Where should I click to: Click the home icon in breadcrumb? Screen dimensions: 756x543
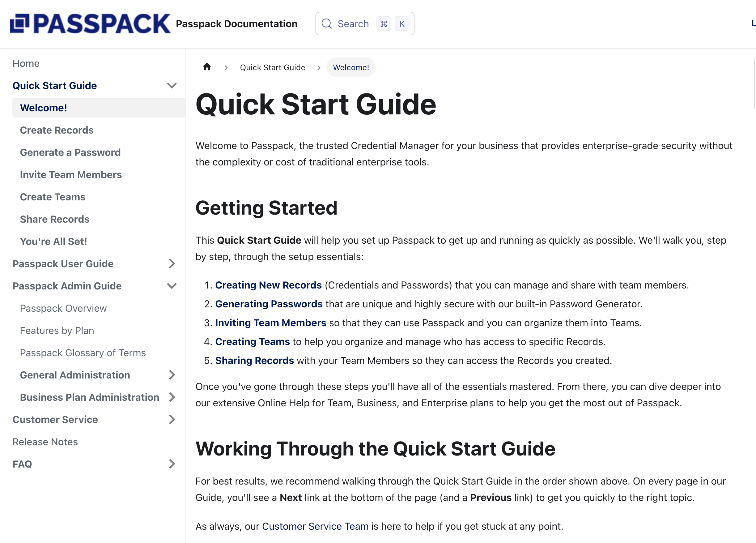207,67
